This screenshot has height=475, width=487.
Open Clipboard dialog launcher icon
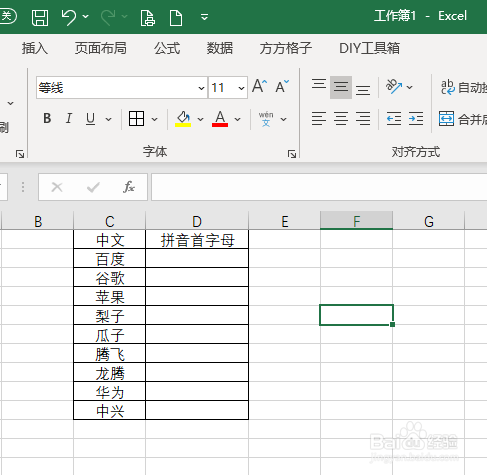(x=20, y=154)
